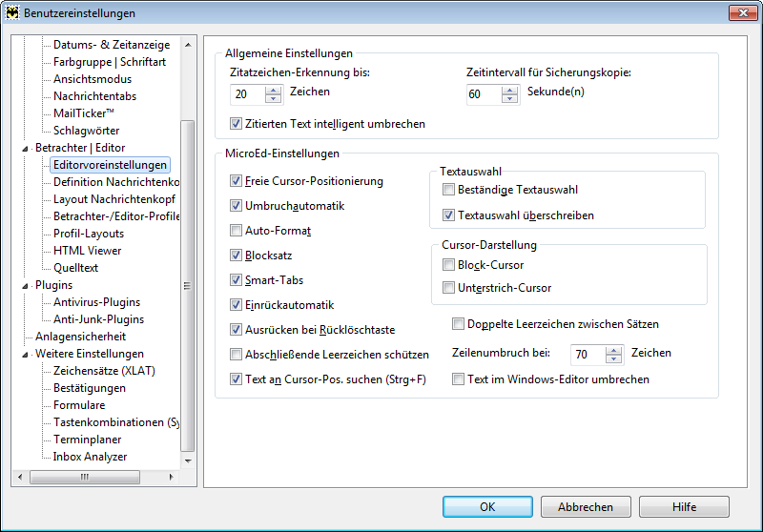The image size is (763, 532).
Task: Open Hilfe button
Action: 684,506
